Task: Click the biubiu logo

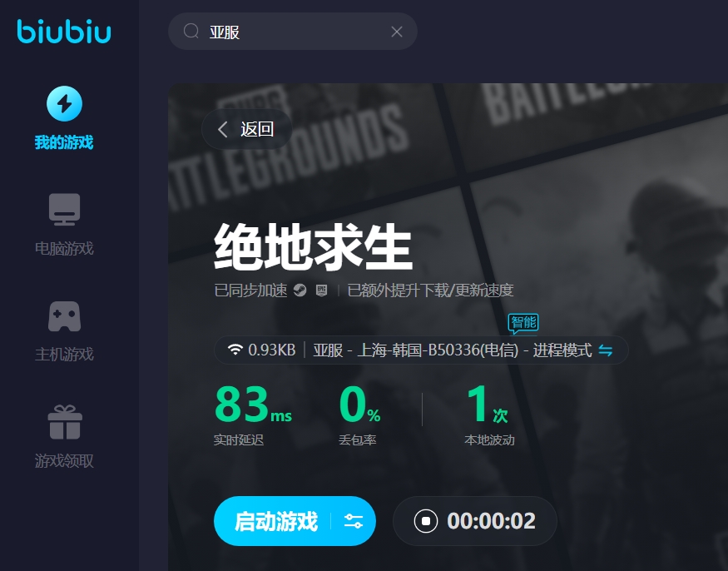Action: click(x=64, y=31)
